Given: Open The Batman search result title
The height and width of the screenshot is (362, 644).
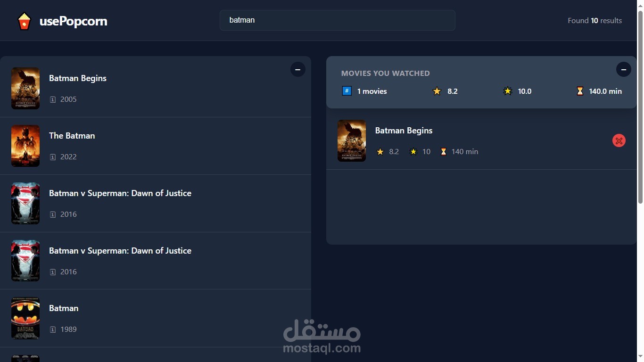Looking at the screenshot, I should 72,136.
